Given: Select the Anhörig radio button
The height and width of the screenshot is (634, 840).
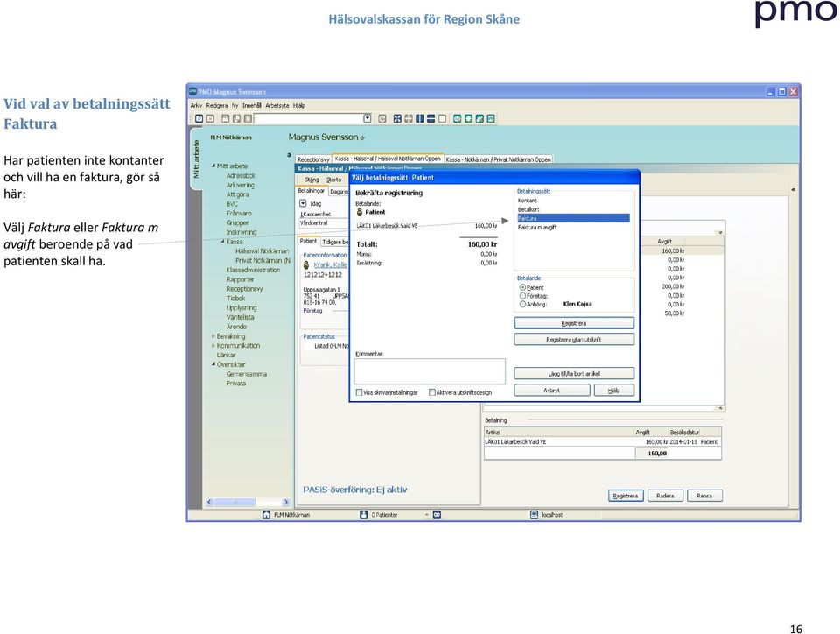Looking at the screenshot, I should tap(522, 304).
